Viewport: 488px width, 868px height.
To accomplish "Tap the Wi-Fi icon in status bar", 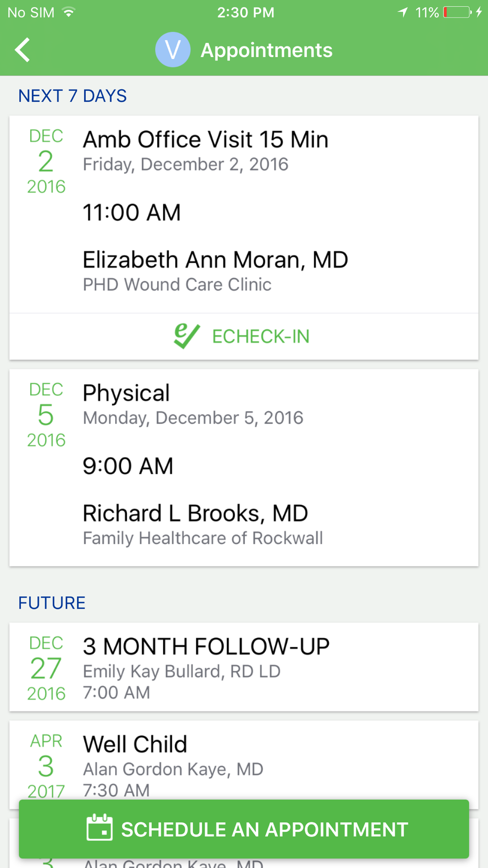I will 69,12.
